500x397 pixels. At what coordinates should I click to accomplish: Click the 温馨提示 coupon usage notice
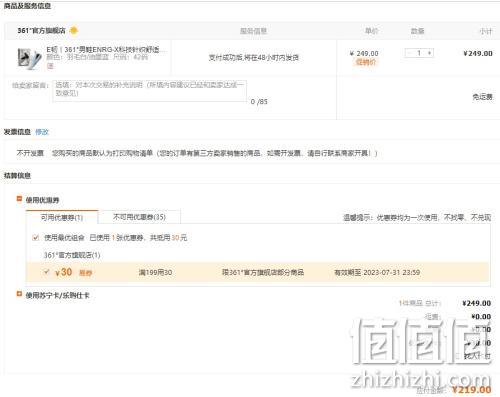(x=417, y=218)
